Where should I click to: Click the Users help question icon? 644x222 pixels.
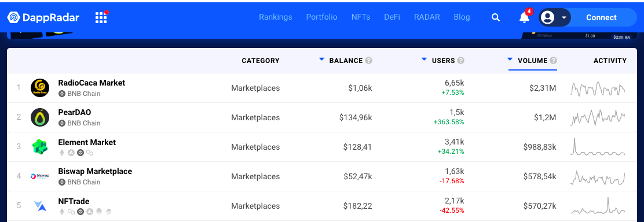point(461,61)
